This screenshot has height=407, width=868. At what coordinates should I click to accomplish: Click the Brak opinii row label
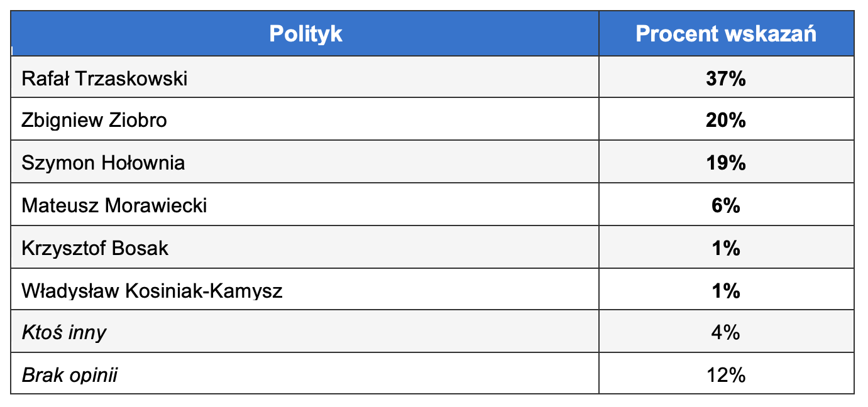69,375
